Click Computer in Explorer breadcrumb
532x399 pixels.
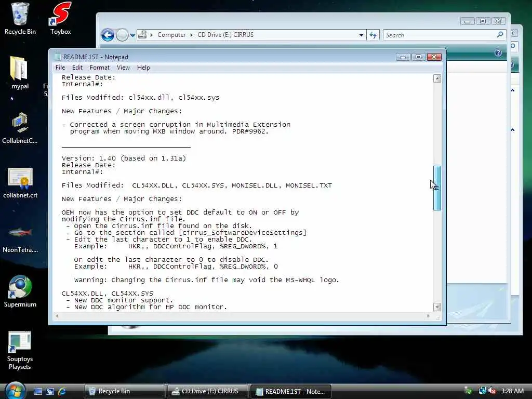coord(171,35)
